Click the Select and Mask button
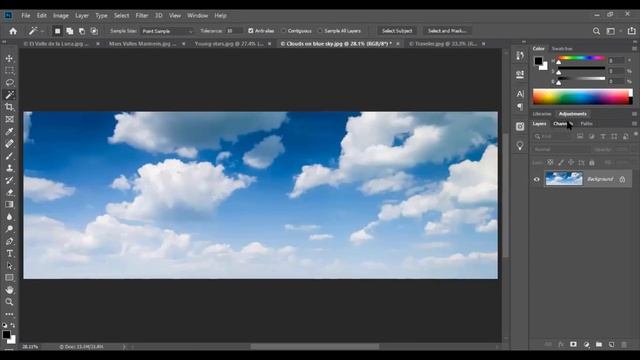The image size is (640, 360). click(x=447, y=31)
